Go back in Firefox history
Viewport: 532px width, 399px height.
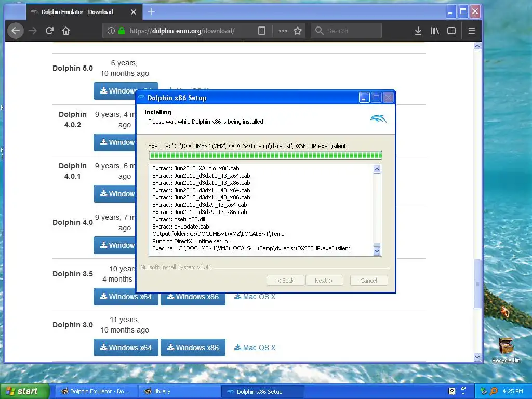click(x=15, y=31)
